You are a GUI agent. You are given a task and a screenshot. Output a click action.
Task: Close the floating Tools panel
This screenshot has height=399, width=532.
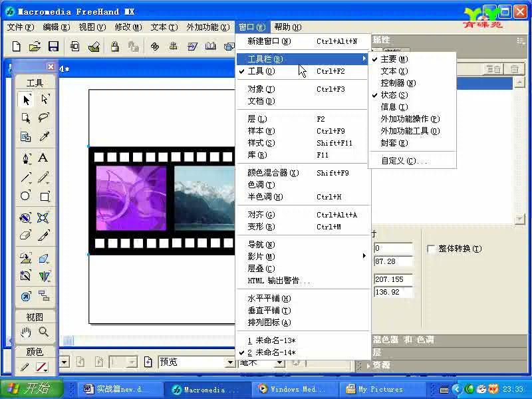pyautogui.click(x=51, y=67)
